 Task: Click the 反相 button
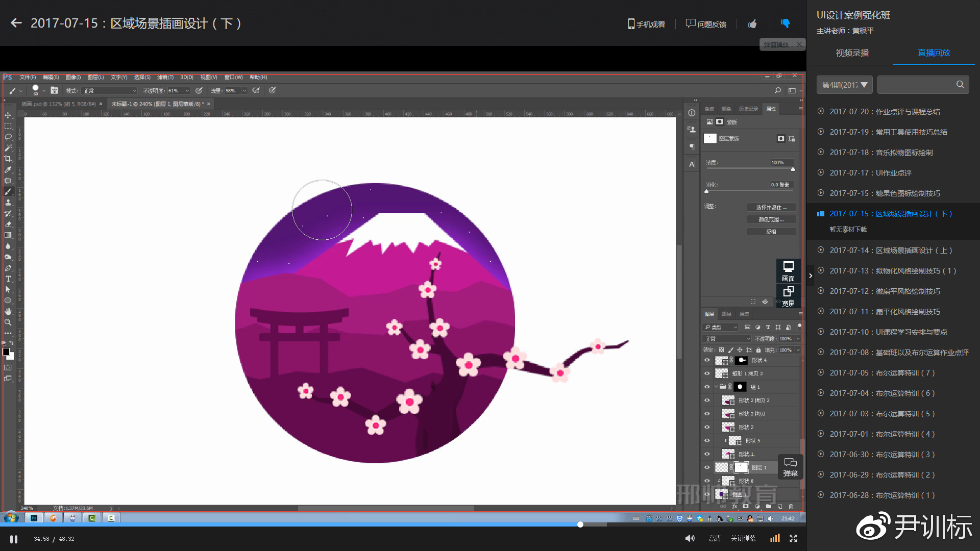tap(771, 232)
